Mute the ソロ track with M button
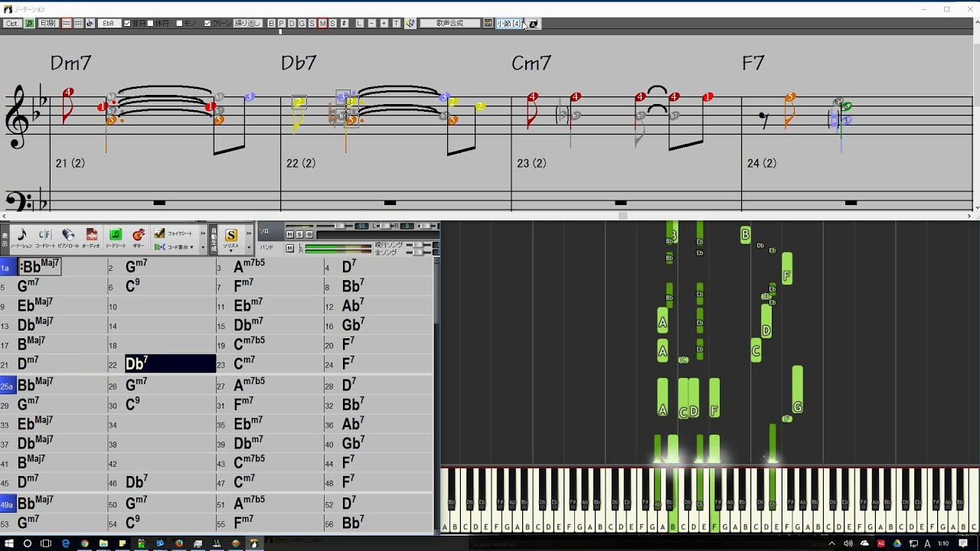The width and height of the screenshot is (980, 551). click(289, 234)
